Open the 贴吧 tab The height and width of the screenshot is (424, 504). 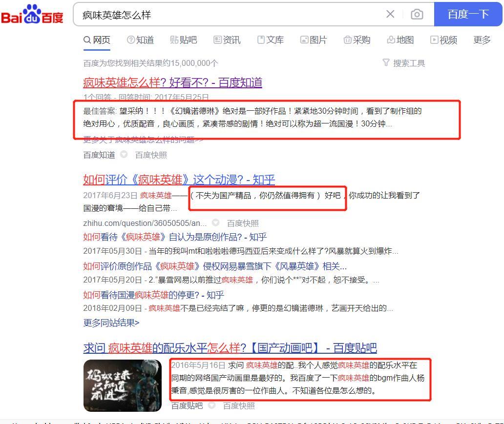184,40
